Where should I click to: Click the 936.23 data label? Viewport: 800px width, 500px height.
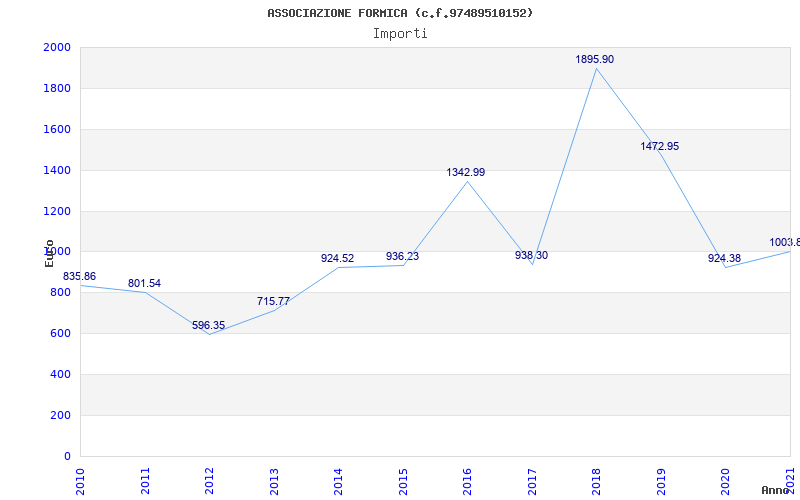tap(402, 256)
